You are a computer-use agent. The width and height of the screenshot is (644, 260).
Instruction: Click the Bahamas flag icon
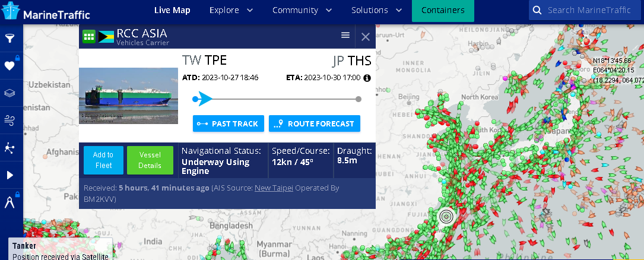point(106,37)
